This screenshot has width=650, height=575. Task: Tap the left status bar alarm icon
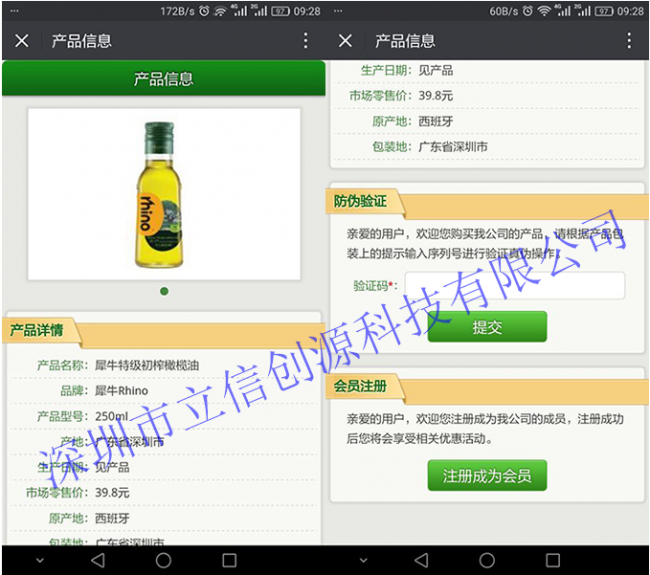204,11
